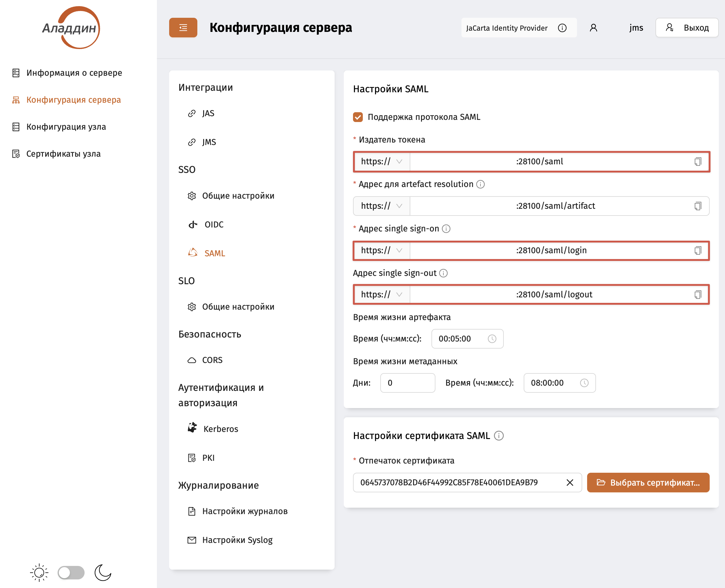Click info icon beside Адрес single sign-on
The image size is (725, 588).
click(x=446, y=229)
